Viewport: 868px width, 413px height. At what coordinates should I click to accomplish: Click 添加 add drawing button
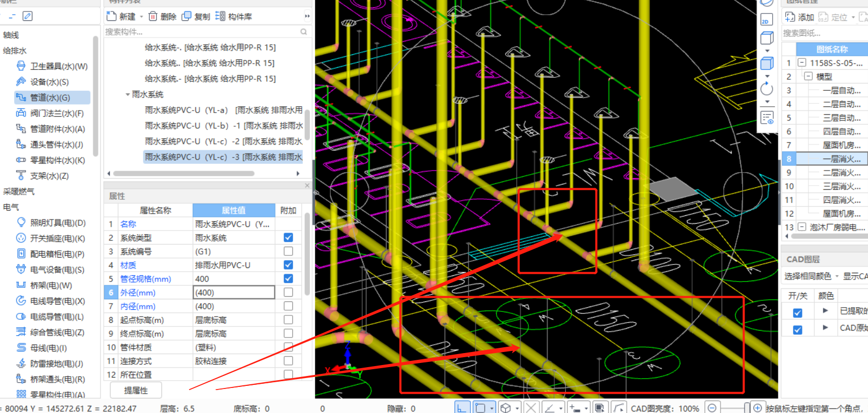tap(800, 17)
